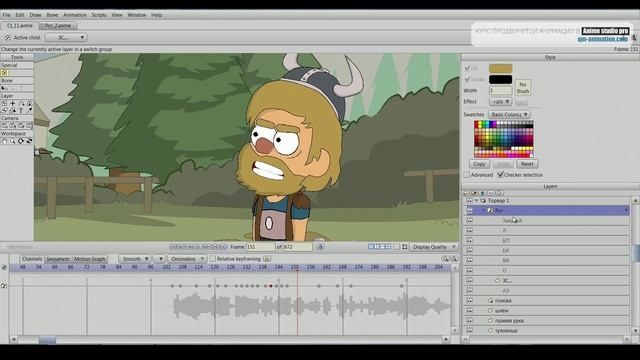Open dropdown arrow next to Smooth
The height and width of the screenshot is (360, 640).
tap(160, 259)
